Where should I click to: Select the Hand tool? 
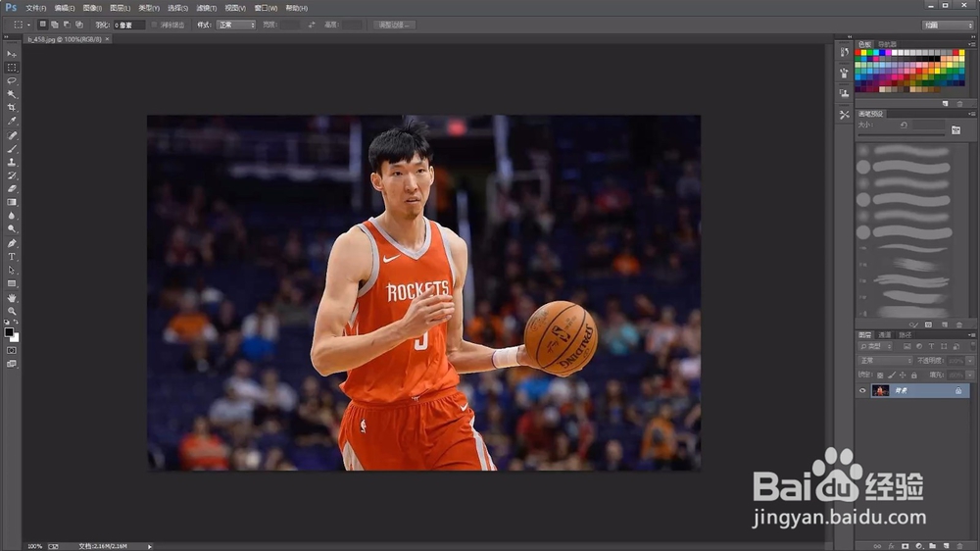pyautogui.click(x=11, y=298)
